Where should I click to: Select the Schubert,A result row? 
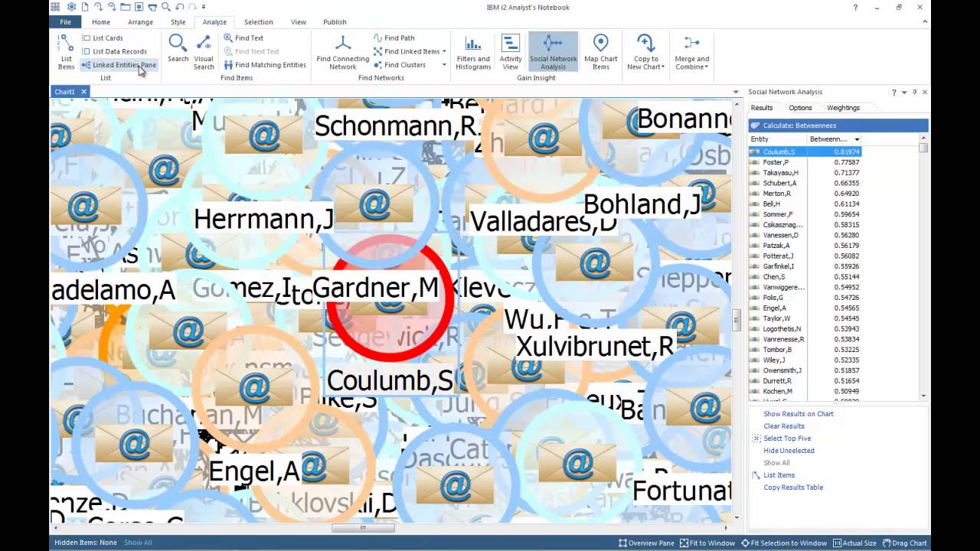pos(805,183)
